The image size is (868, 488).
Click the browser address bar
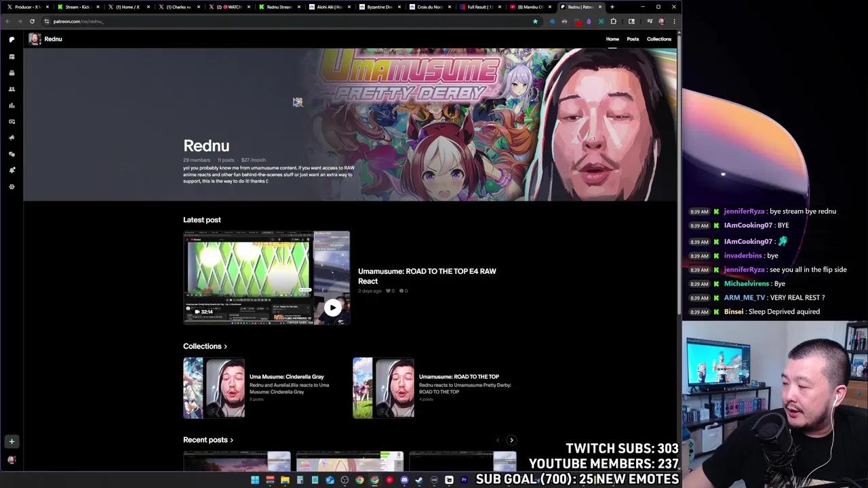pos(271,21)
